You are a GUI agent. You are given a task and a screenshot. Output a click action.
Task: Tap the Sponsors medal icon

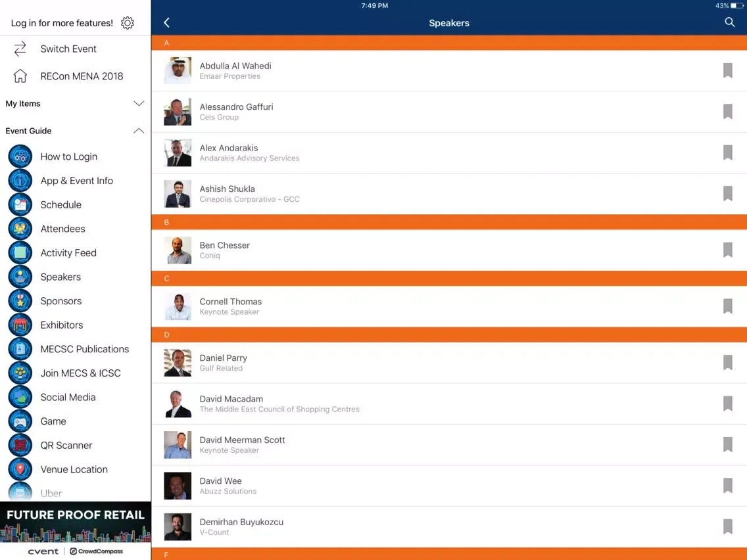(20, 300)
